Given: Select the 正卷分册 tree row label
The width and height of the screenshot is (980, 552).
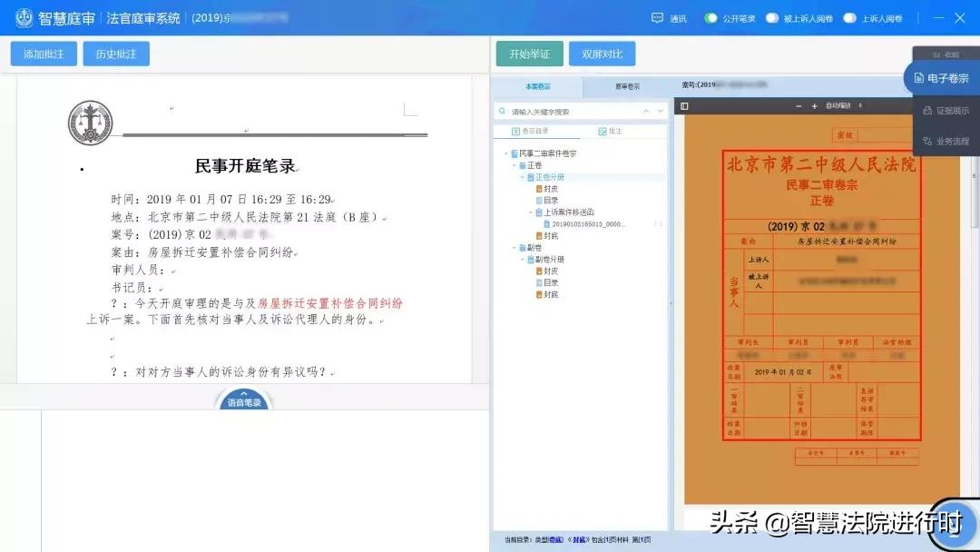Looking at the screenshot, I should click(549, 177).
